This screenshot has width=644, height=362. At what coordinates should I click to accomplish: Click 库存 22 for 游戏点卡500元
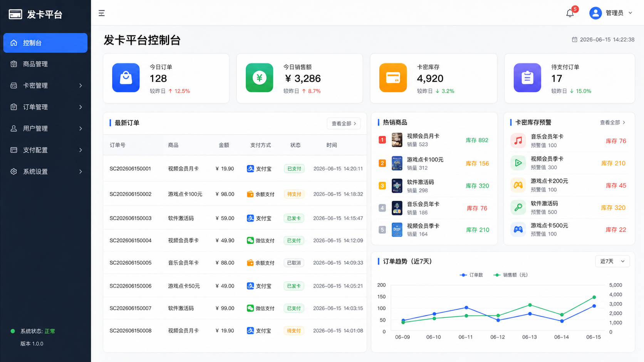pos(616,230)
